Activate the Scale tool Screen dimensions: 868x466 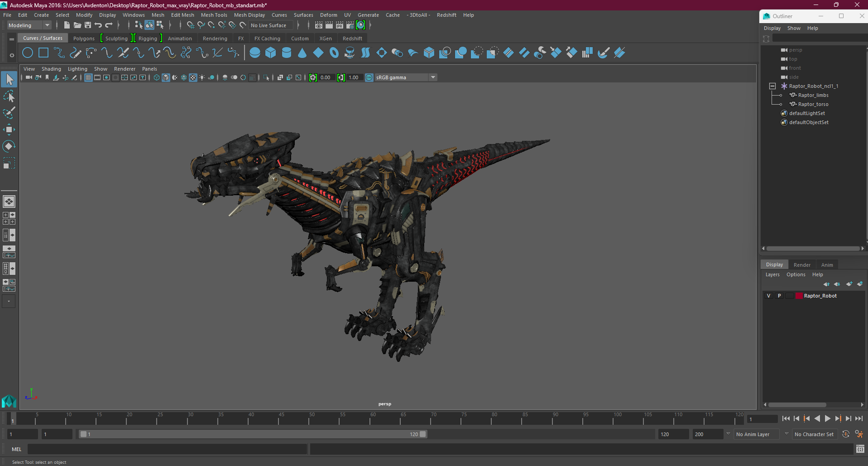pos(9,163)
